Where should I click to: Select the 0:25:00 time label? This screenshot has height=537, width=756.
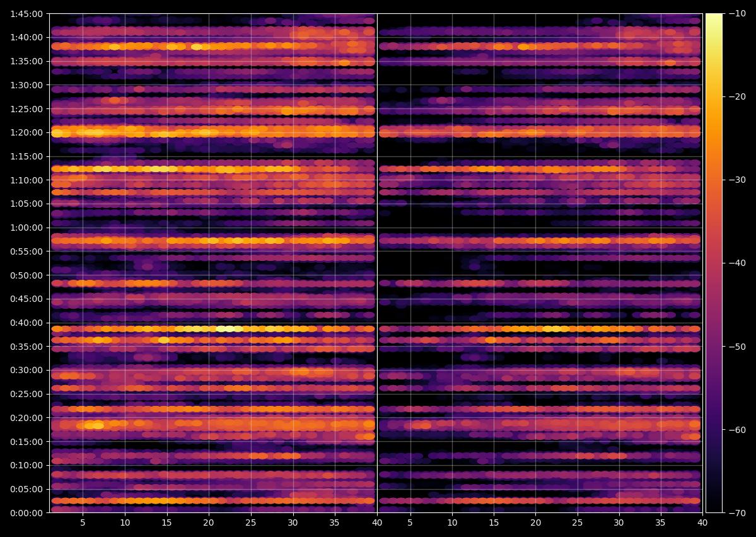[26, 395]
